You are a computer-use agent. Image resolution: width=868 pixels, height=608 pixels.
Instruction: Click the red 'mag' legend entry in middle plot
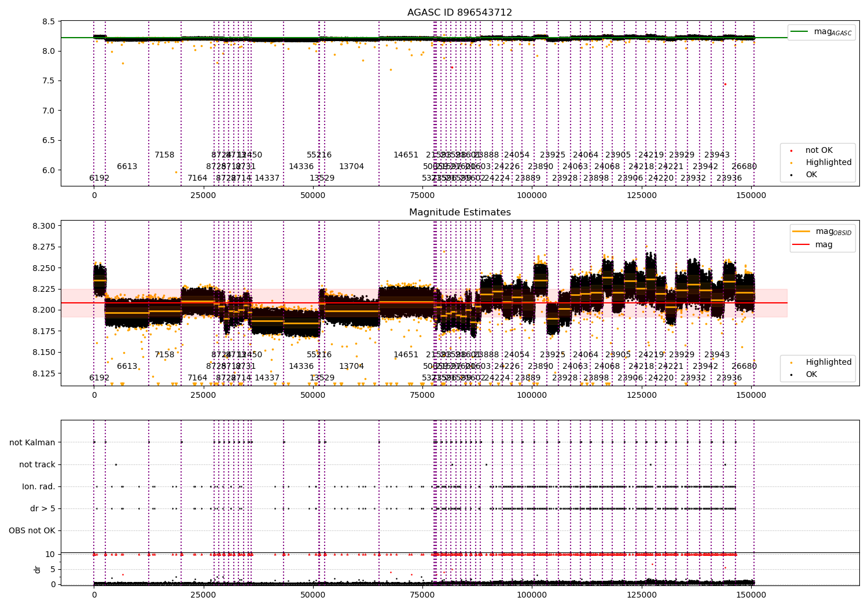tap(812, 245)
